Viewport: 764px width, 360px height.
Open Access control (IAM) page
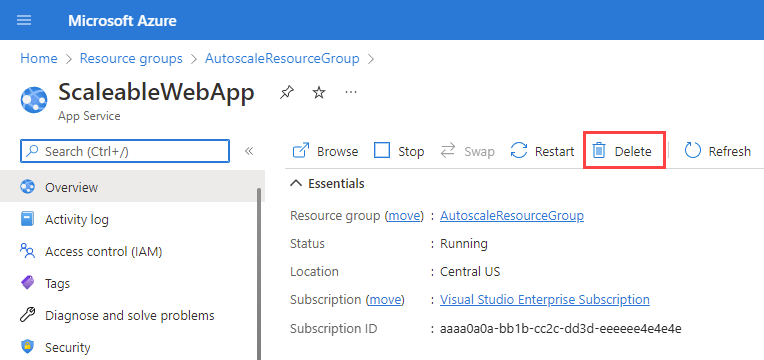tap(103, 252)
